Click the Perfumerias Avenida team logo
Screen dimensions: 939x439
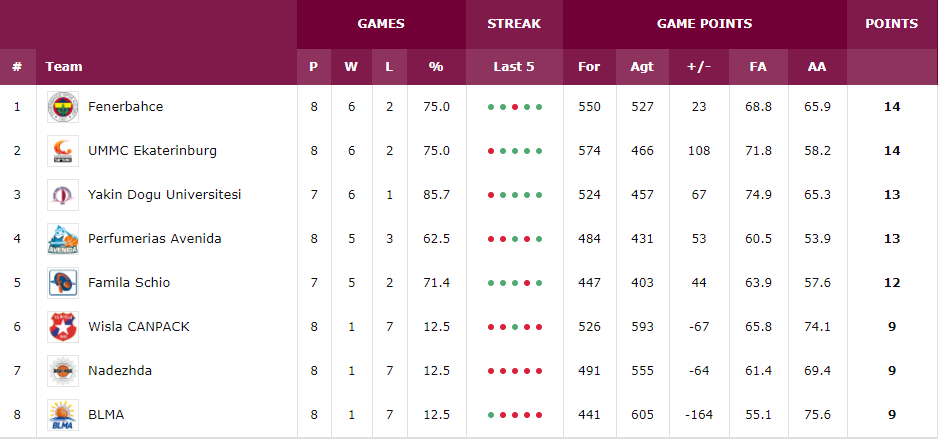pyautogui.click(x=63, y=239)
